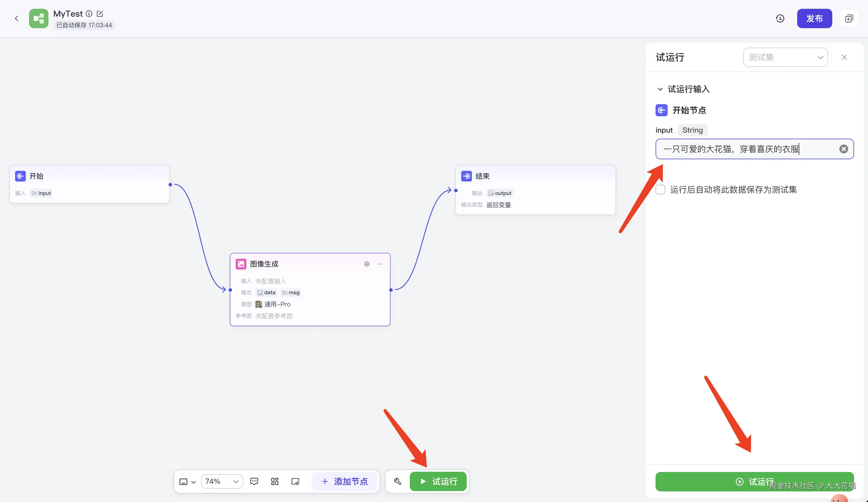Click the info icon beside MyTest
Viewport: 868px width, 502px height.
point(89,14)
